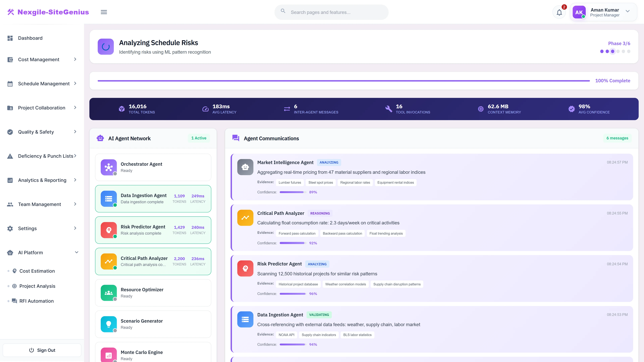This screenshot has height=362, width=644.
Task: Click the Resource Optimizer green icon
Action: click(109, 293)
